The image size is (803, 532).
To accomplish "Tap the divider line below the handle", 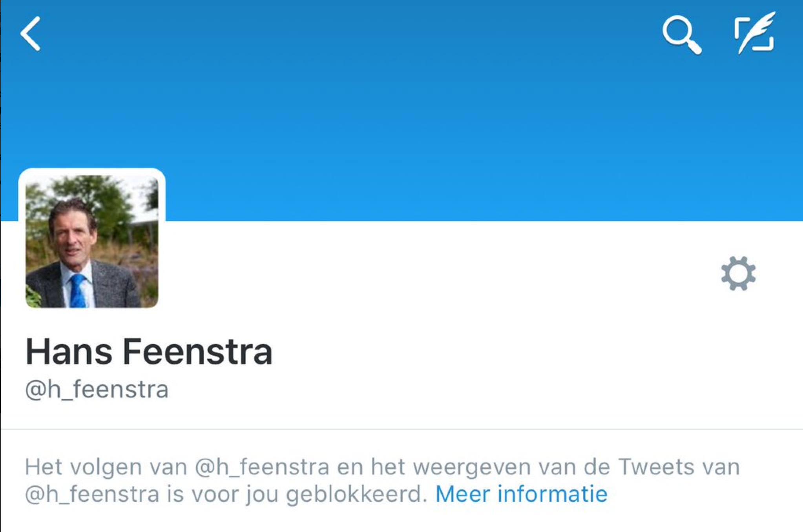I will tap(401, 429).
